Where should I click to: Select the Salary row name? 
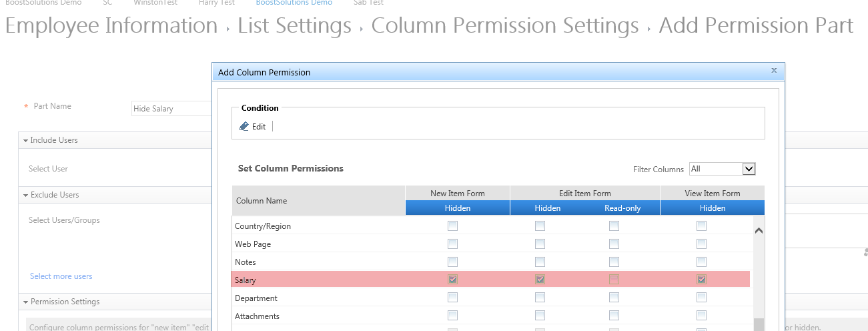tap(245, 280)
